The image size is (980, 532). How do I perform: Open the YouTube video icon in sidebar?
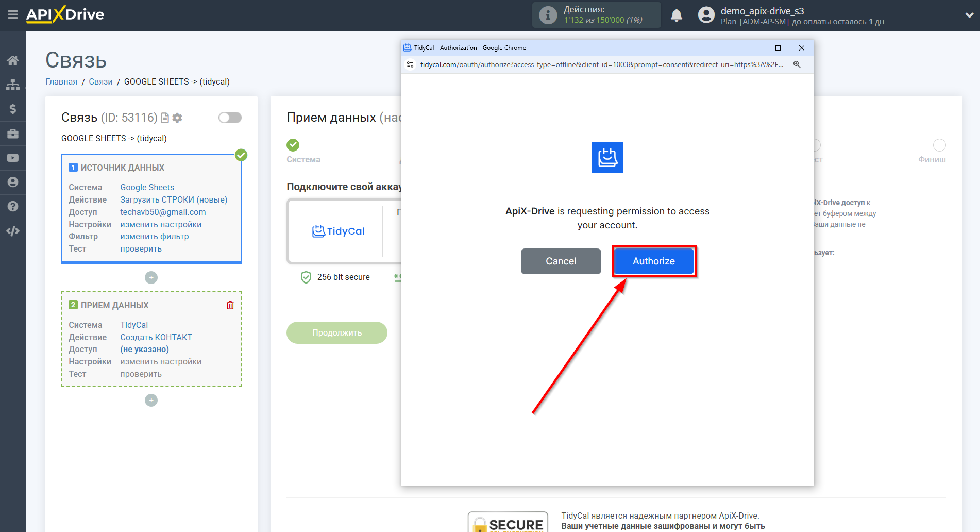point(13,158)
